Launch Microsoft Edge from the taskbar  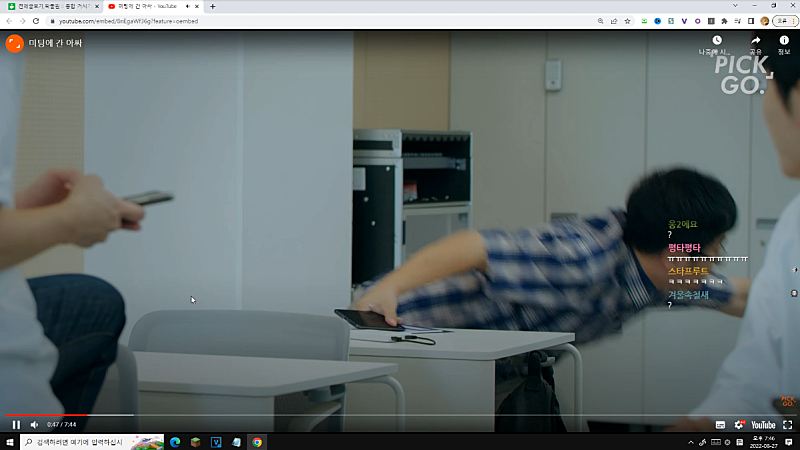point(175,442)
